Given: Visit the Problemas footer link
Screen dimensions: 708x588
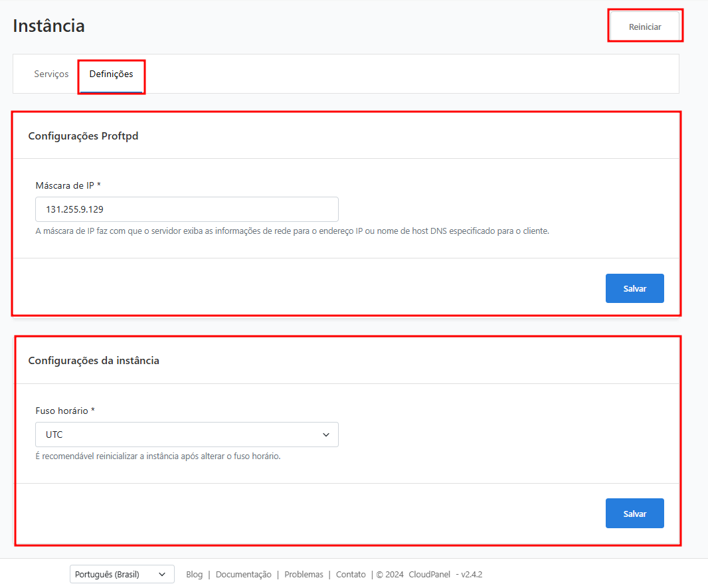Looking at the screenshot, I should click(x=304, y=574).
